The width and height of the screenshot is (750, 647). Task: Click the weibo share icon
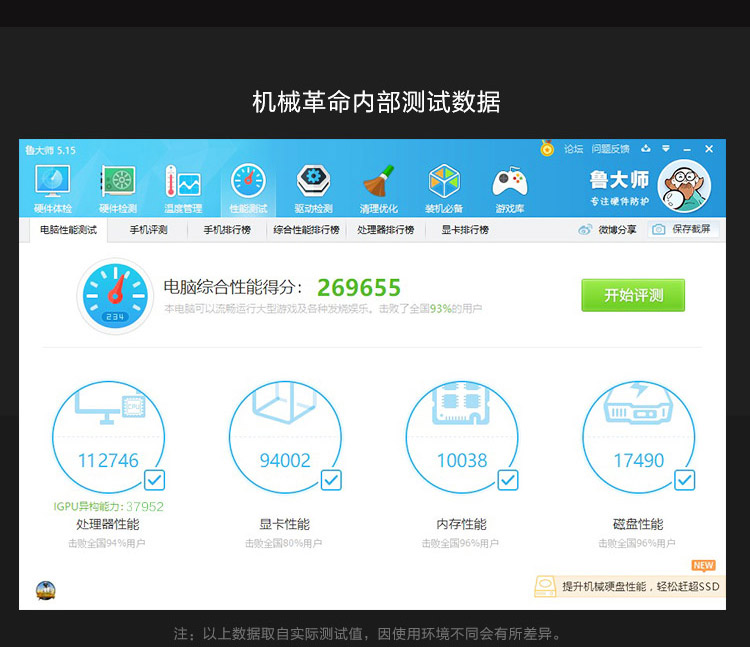click(585, 230)
